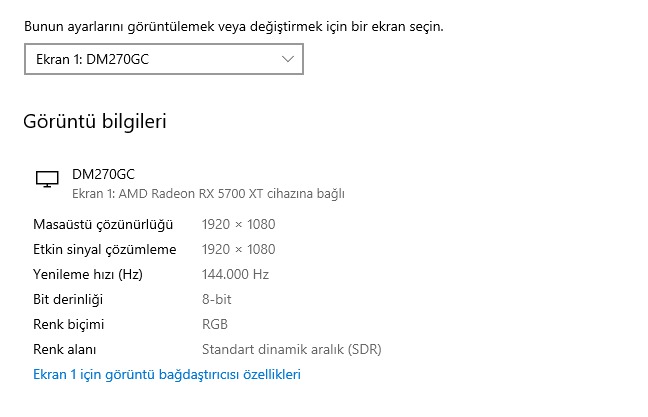
Task: Click the Renk biçimi label
Action: coord(69,324)
